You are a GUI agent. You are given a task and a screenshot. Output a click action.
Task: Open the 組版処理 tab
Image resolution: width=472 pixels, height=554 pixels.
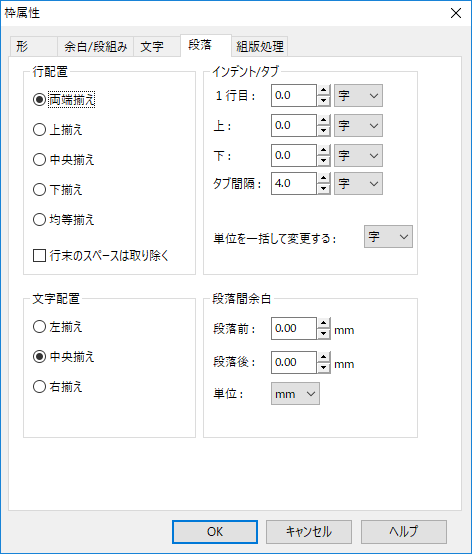point(260,46)
